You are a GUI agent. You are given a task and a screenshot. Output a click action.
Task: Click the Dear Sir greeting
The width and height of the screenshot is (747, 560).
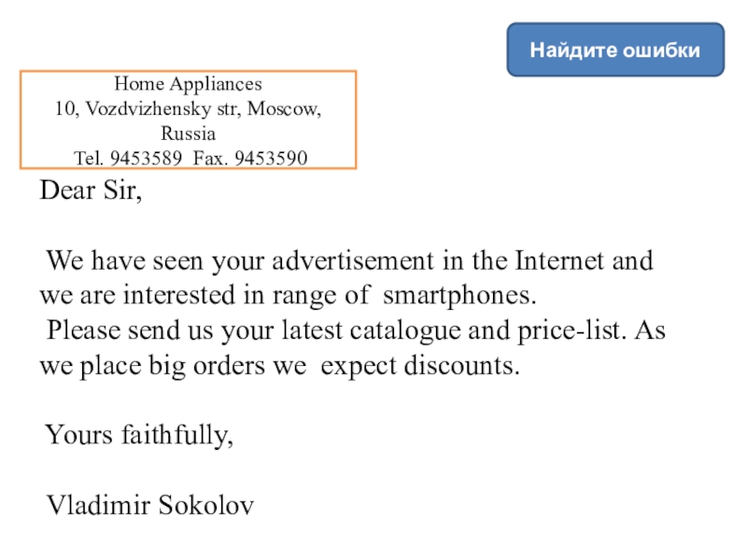pos(92,194)
